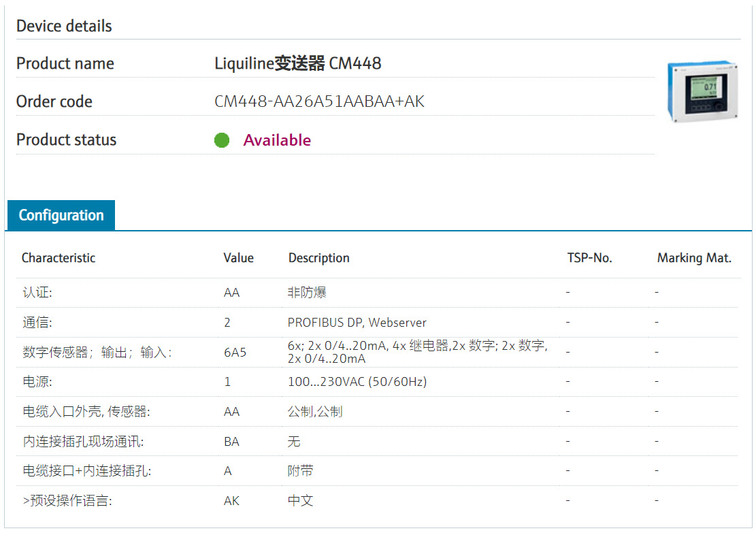Click the Characteristic column header
Image resolution: width=756 pixels, height=535 pixels.
pos(59,258)
